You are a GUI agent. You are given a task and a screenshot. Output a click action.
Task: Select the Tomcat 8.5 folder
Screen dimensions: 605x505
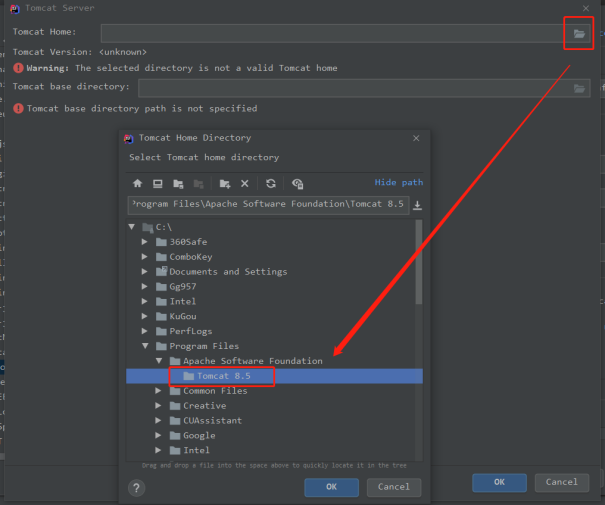coord(274,376)
